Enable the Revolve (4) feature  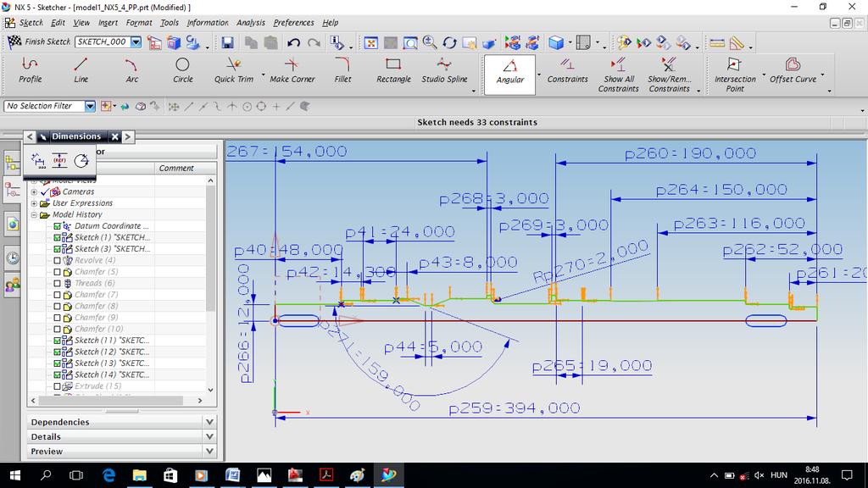[57, 260]
